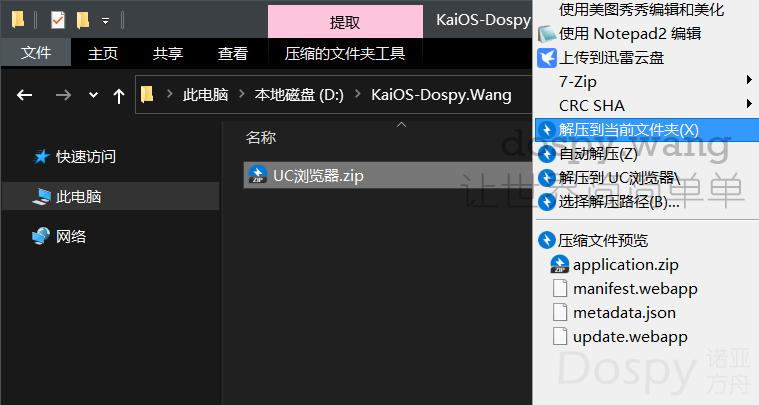Expand the chevron after 此电脑 in breadcrumb
The image size is (759, 405).
[x=242, y=93]
